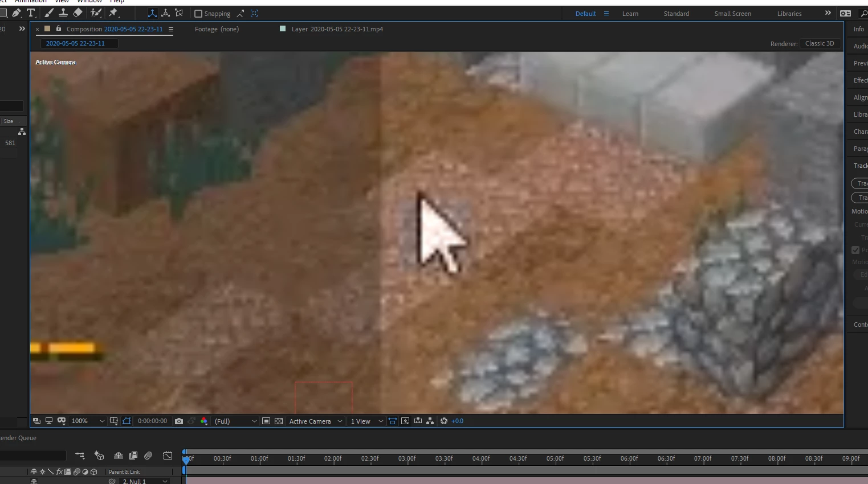
Task: Select the Eraser tool
Action: coord(78,13)
